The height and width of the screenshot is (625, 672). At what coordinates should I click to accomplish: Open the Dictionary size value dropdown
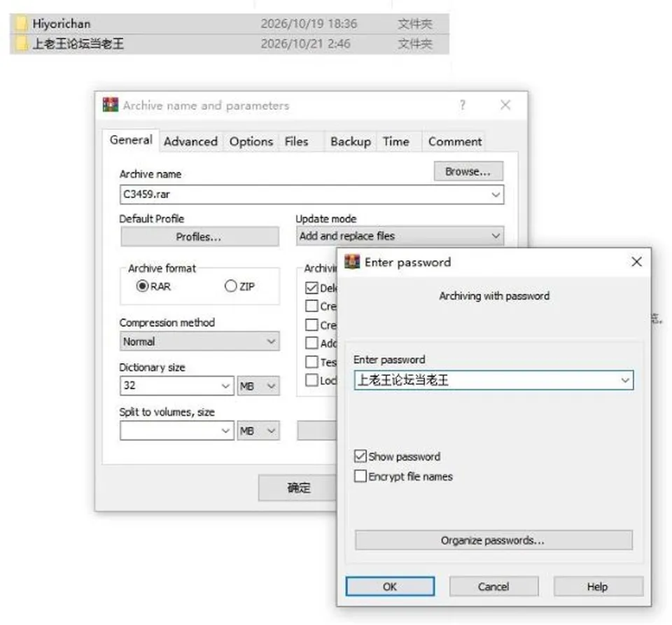coord(225,386)
